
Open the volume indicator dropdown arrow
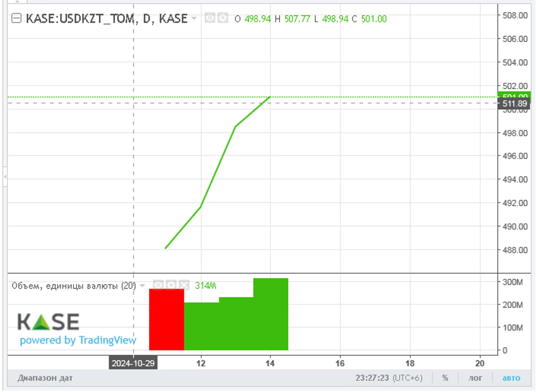click(x=142, y=286)
